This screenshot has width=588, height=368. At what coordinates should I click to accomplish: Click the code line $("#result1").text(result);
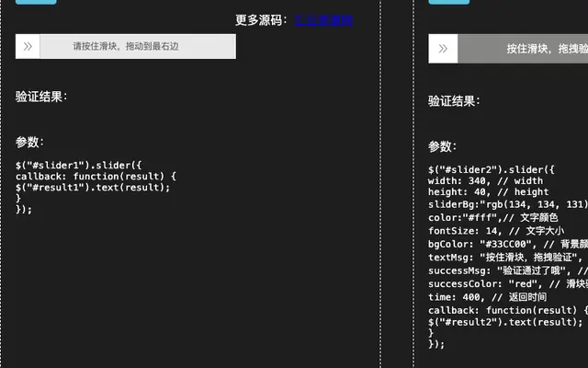tap(93, 188)
